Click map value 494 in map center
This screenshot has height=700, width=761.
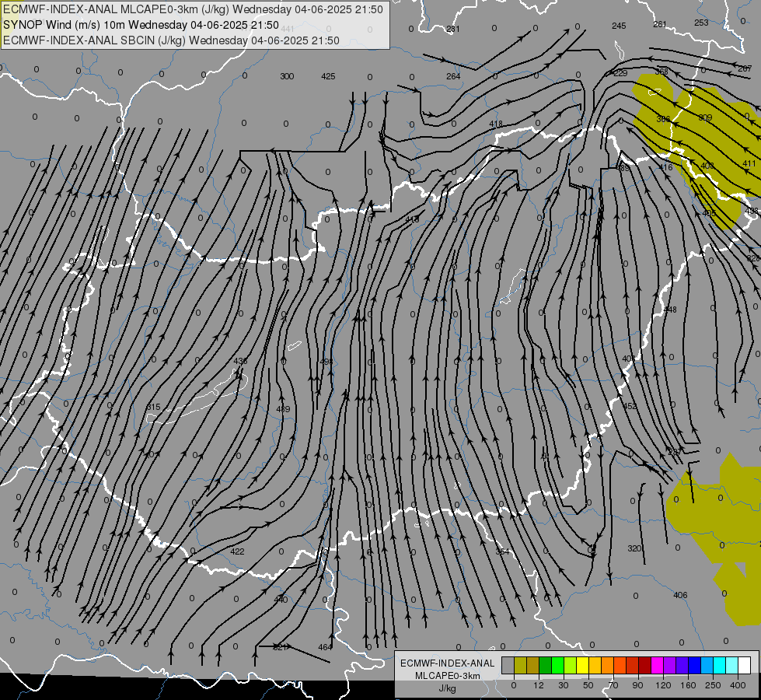(327, 362)
